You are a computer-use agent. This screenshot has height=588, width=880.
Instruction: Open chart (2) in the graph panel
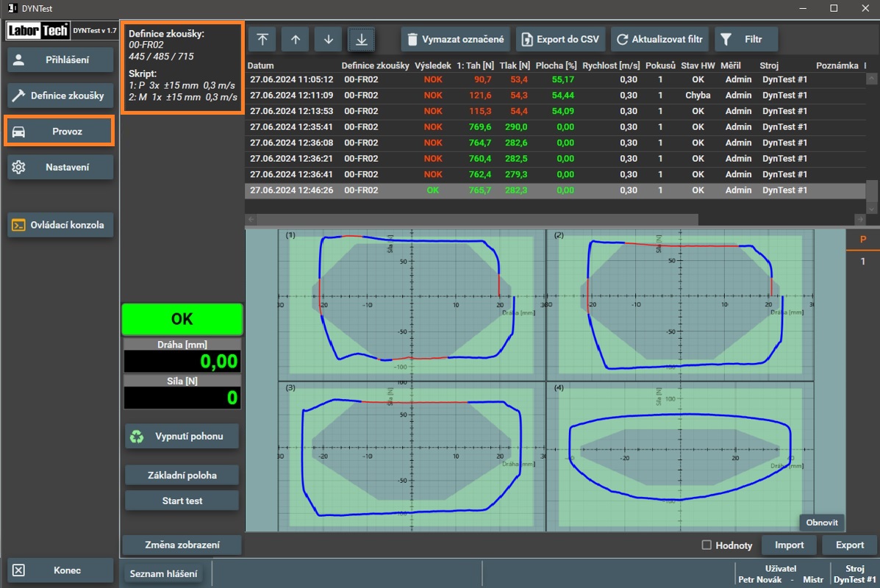click(679, 305)
